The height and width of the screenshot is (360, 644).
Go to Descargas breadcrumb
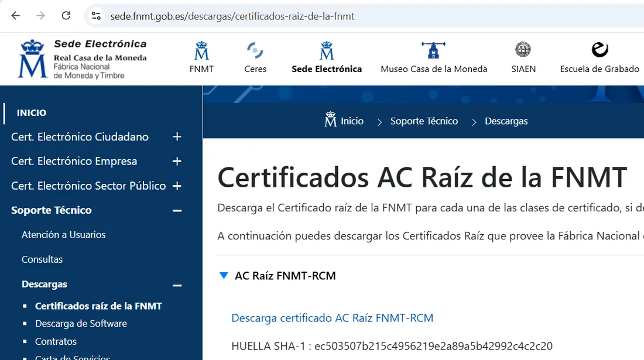pyautogui.click(x=506, y=121)
